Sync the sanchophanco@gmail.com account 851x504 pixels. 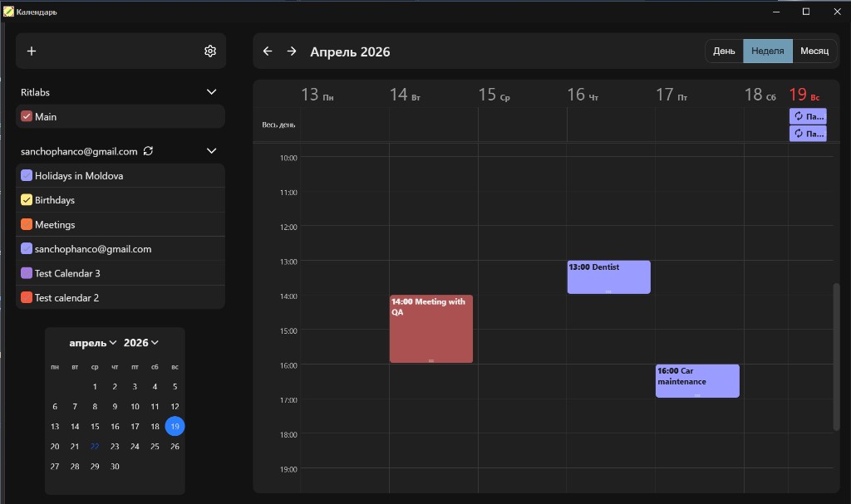coord(148,151)
